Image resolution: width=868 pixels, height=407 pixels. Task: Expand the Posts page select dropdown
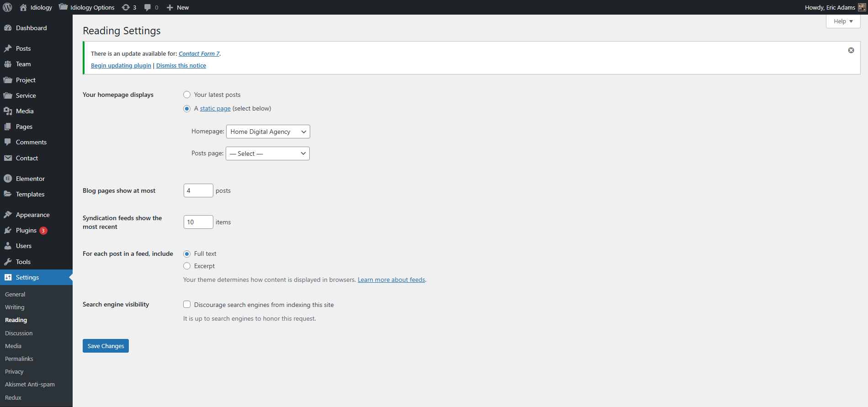267,153
